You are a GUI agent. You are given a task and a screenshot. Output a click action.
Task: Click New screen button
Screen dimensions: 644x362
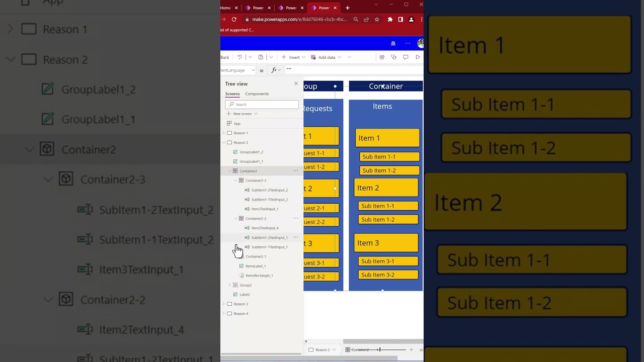tap(242, 114)
